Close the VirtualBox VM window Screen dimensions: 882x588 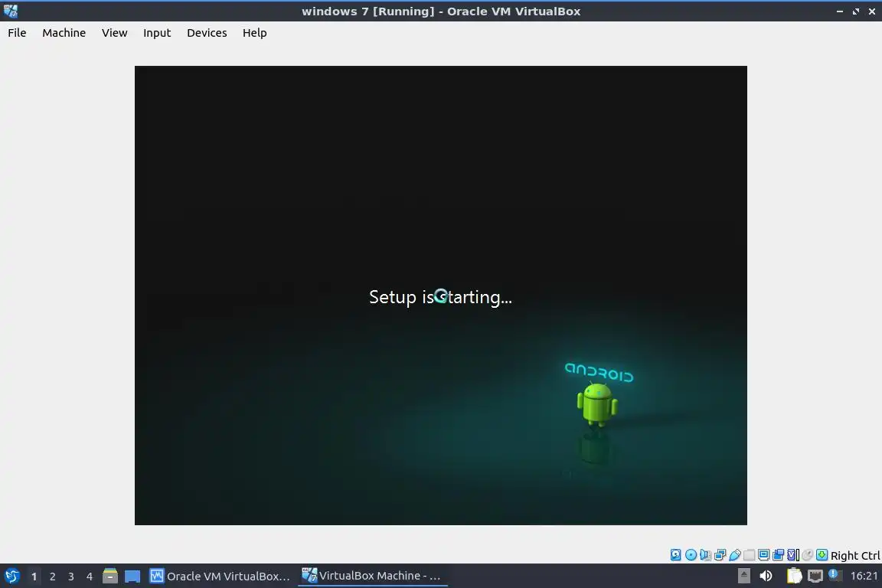tap(872, 11)
